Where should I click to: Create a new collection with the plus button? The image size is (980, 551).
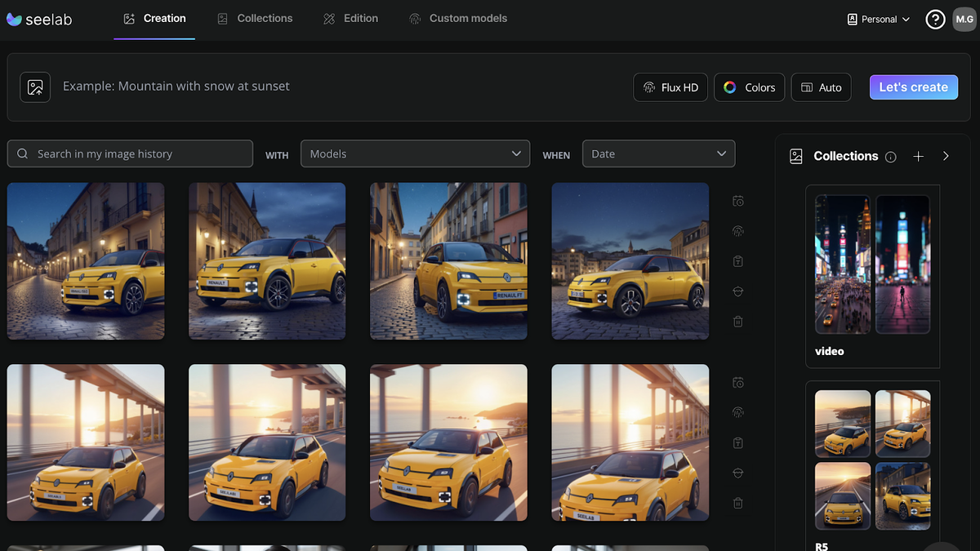pos(918,156)
